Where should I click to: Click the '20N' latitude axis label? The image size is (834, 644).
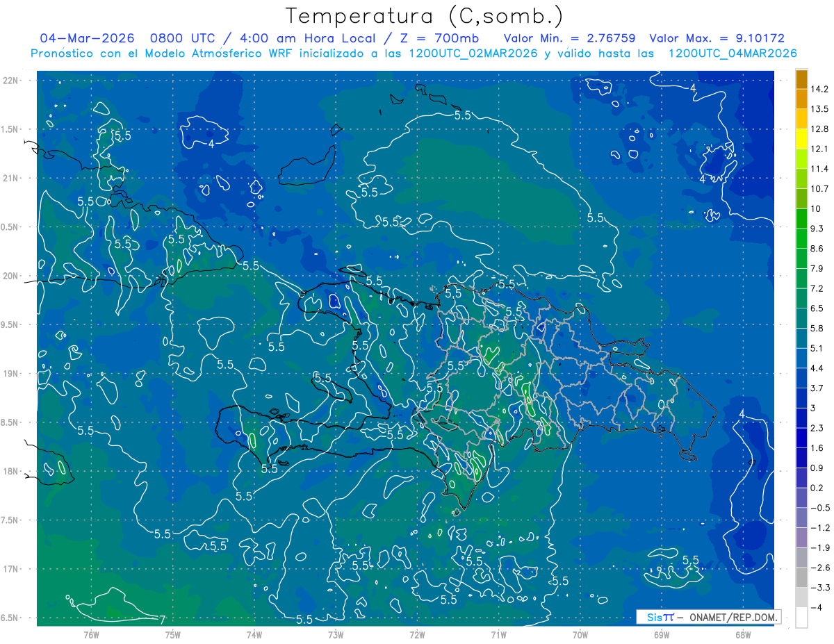coord(10,276)
